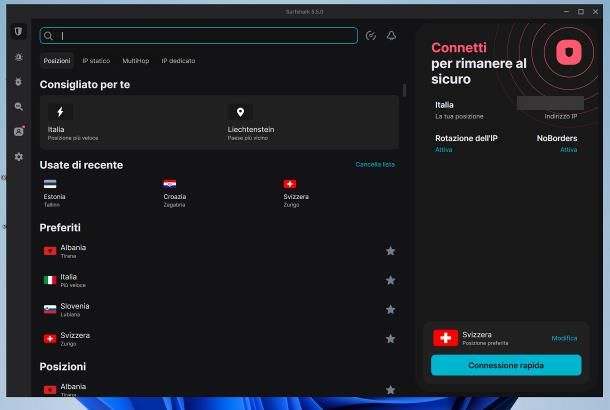Select the Croazia flag in recently used
The image size is (610, 410).
click(170, 184)
